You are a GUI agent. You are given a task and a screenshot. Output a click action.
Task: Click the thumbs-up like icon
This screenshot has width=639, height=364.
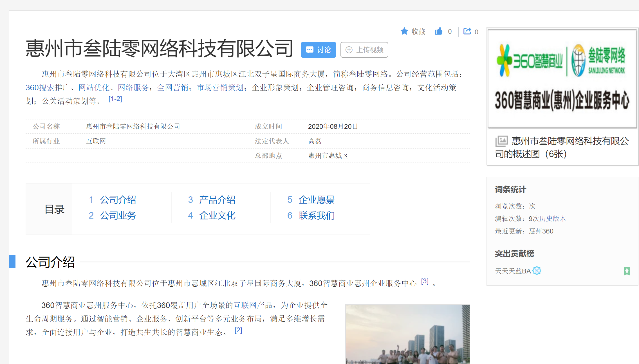439,31
